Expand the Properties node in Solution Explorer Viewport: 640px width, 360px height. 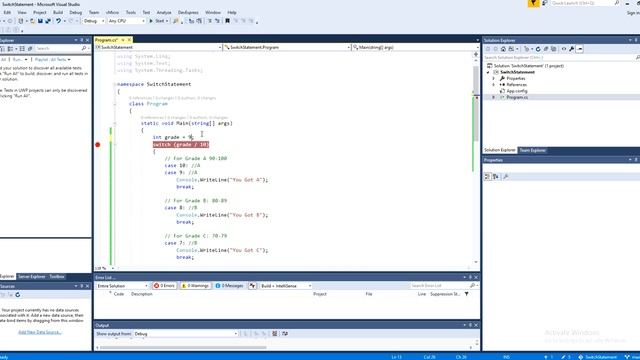493,78
